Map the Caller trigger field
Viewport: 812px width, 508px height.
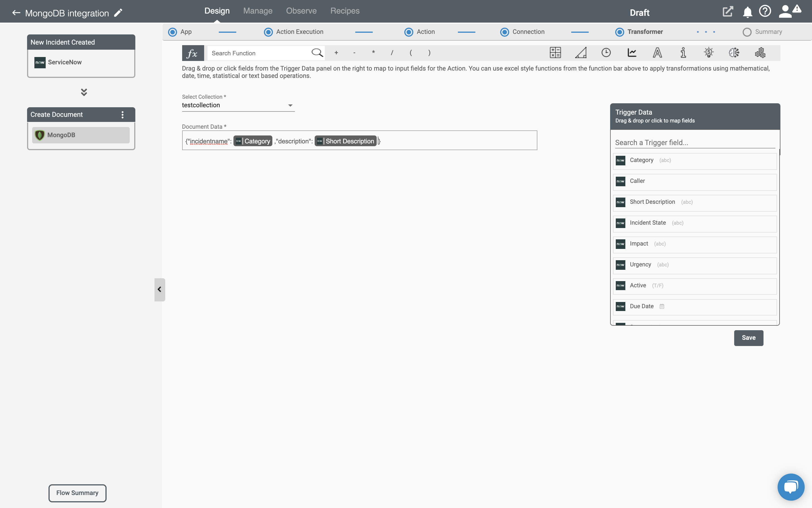pos(694,182)
